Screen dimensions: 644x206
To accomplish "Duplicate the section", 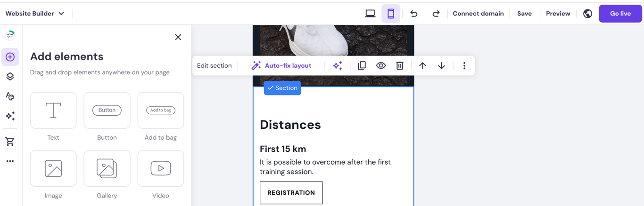I will (x=362, y=66).
